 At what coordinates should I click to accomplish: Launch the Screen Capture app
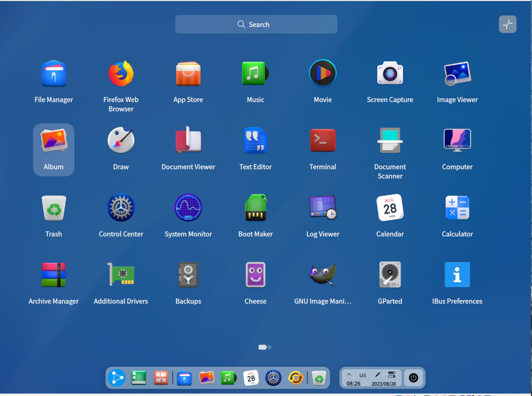pos(390,74)
